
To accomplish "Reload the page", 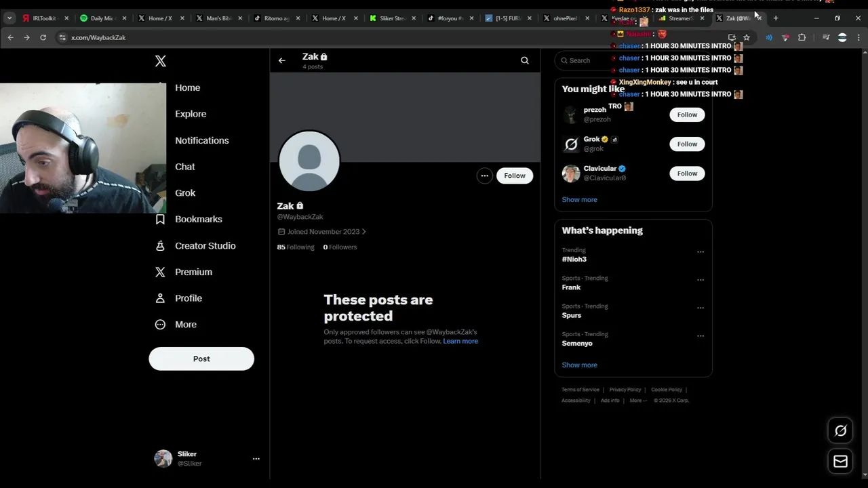I will tap(43, 37).
